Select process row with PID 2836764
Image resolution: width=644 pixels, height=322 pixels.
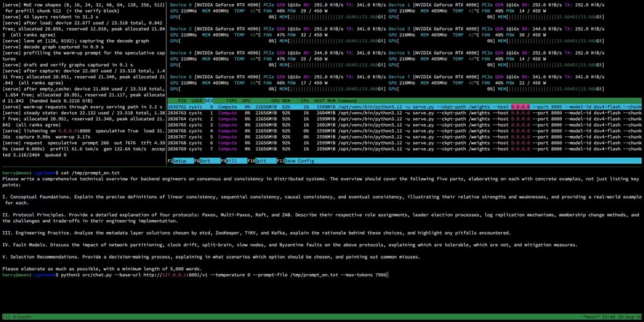tap(405, 119)
